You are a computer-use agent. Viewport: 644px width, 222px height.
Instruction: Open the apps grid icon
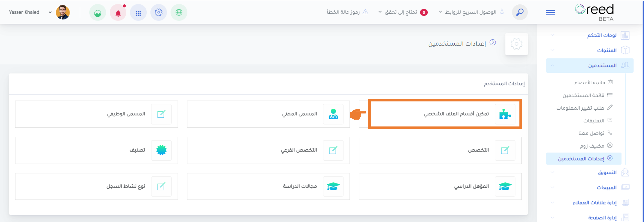click(138, 12)
